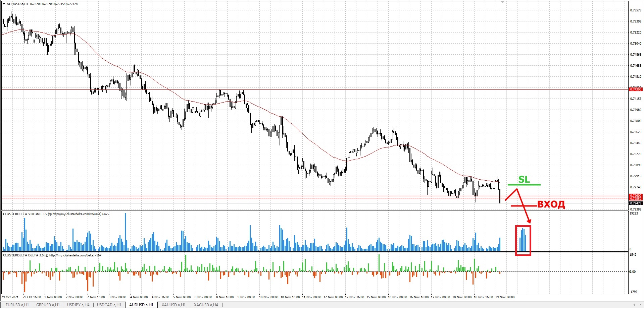This screenshot has width=644, height=309.
Task: Click the ClusterDelta Volume indicator title
Action: pos(56,214)
